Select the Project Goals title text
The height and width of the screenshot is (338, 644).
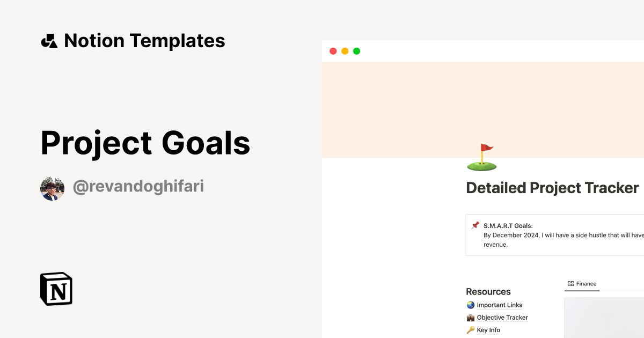click(145, 143)
